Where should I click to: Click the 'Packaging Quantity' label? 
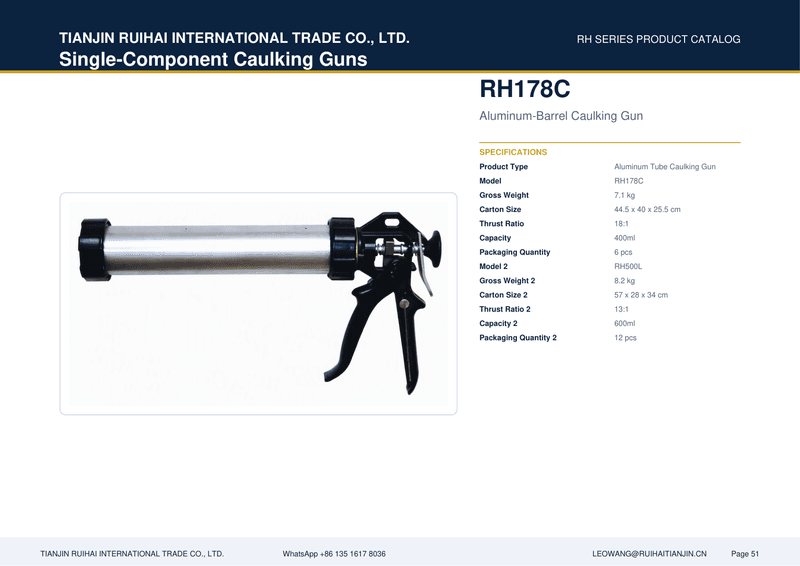pyautogui.click(x=515, y=252)
